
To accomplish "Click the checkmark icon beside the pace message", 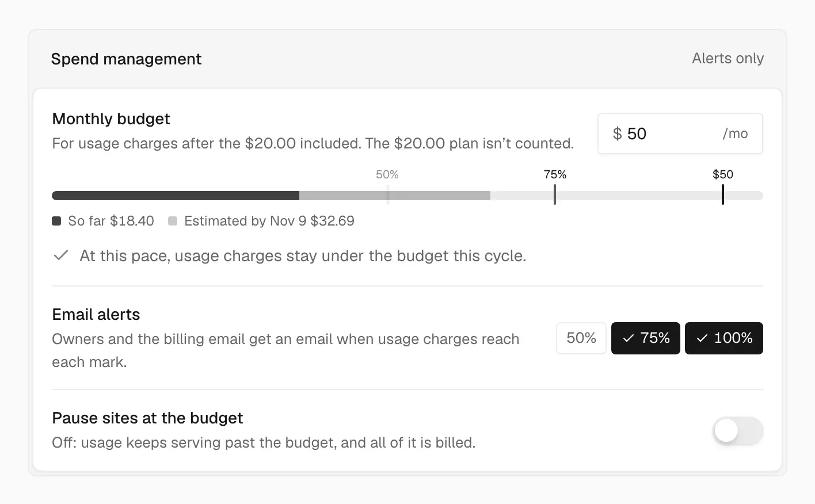I will coord(60,255).
